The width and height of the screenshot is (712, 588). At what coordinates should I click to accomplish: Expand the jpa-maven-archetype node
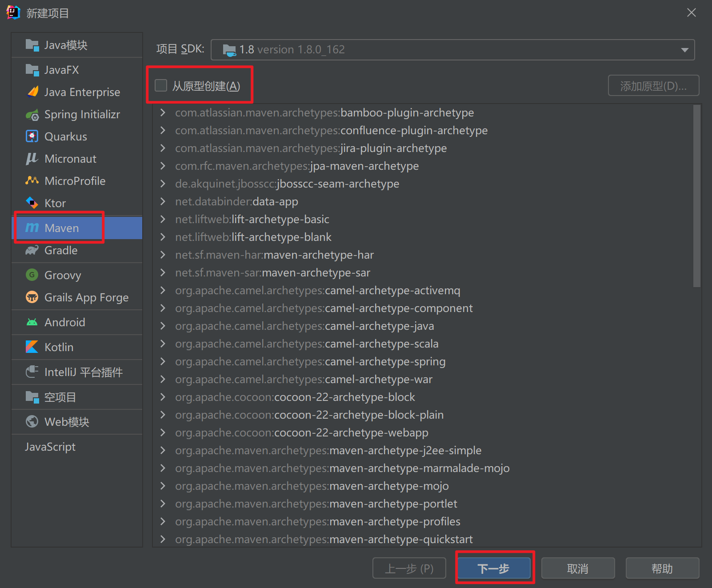tap(163, 166)
